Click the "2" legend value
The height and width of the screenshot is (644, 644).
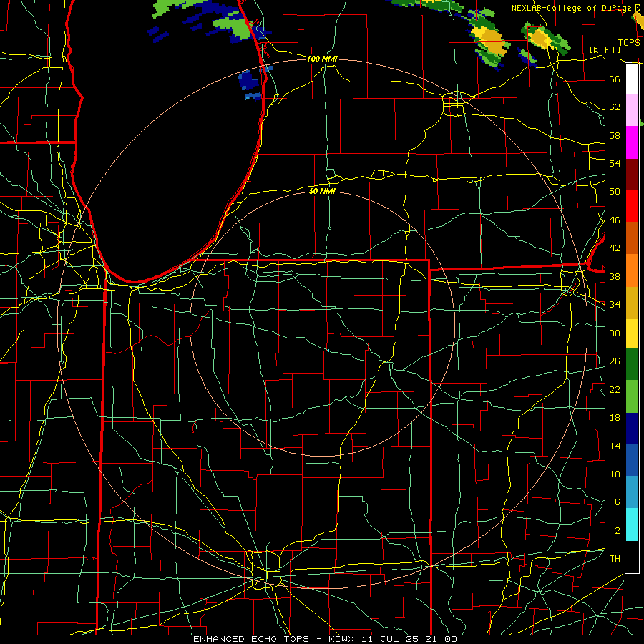(617, 531)
